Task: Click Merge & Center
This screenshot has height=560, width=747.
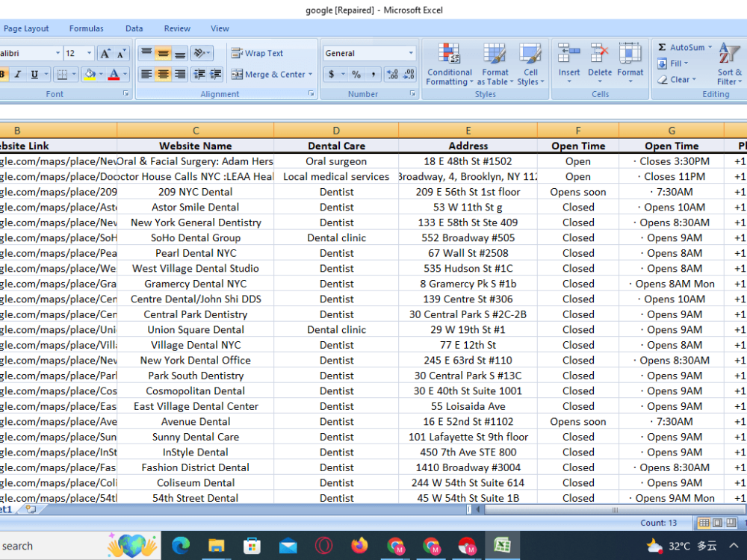Action: click(268, 74)
